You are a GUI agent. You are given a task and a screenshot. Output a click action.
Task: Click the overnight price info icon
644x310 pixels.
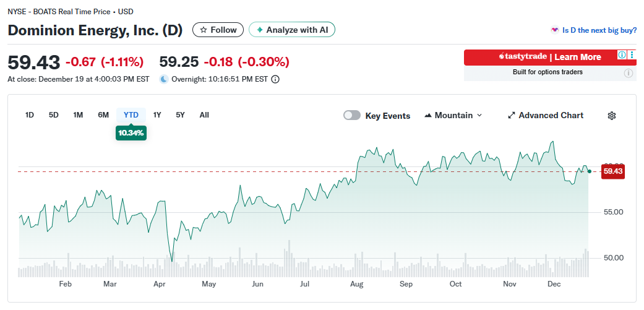(x=275, y=79)
